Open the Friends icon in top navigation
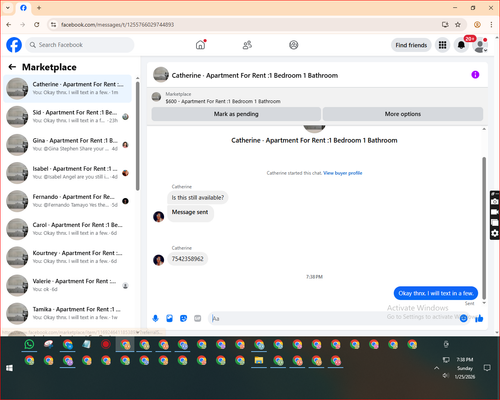Image resolution: width=500 pixels, height=400 pixels. 247,45
